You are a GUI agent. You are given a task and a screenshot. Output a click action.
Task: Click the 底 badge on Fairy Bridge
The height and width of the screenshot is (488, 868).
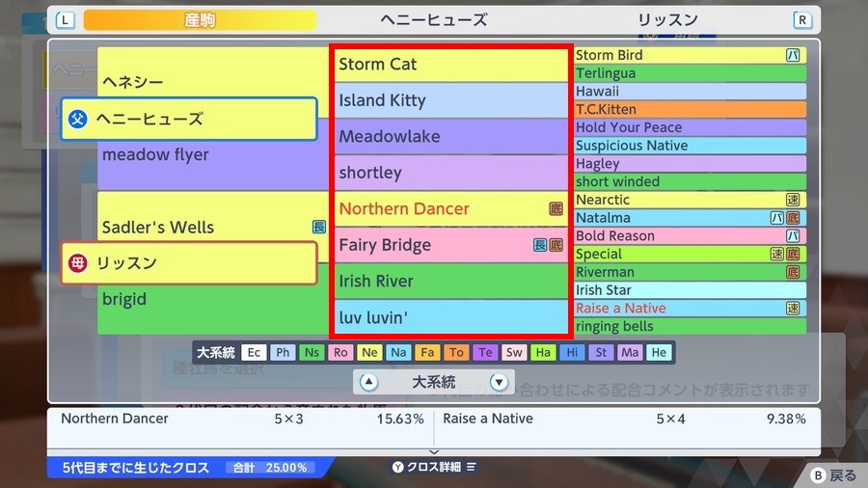(556, 245)
